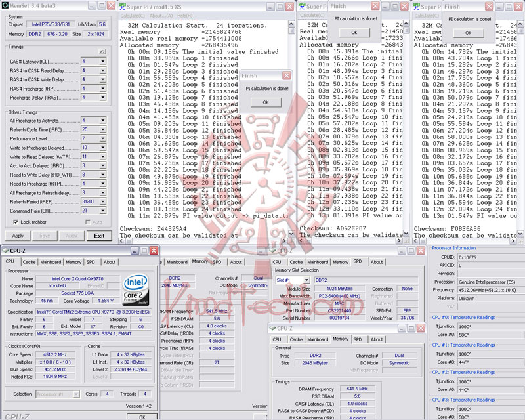
Task: Click the CPUID field showing 0x10676
Action: (x=491, y=257)
